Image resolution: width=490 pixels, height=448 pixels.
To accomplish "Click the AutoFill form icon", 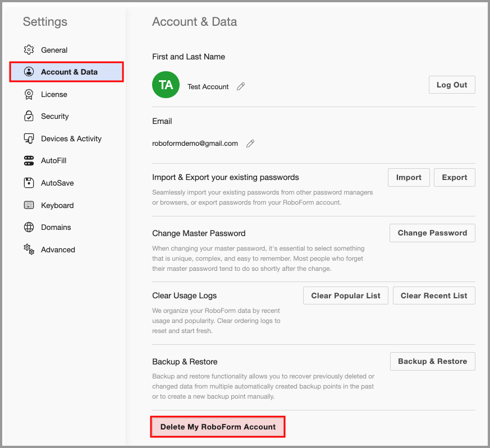I will pyautogui.click(x=29, y=160).
